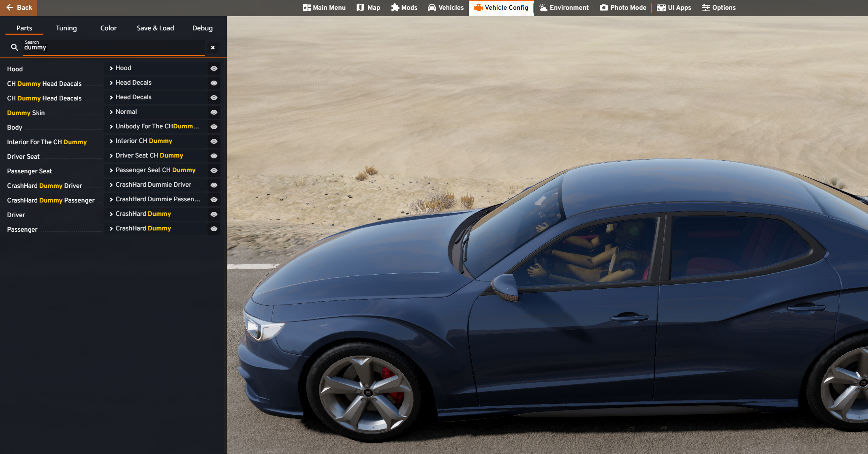Click into the dummy search field
Screen dimensions: 868x454
click(113, 47)
